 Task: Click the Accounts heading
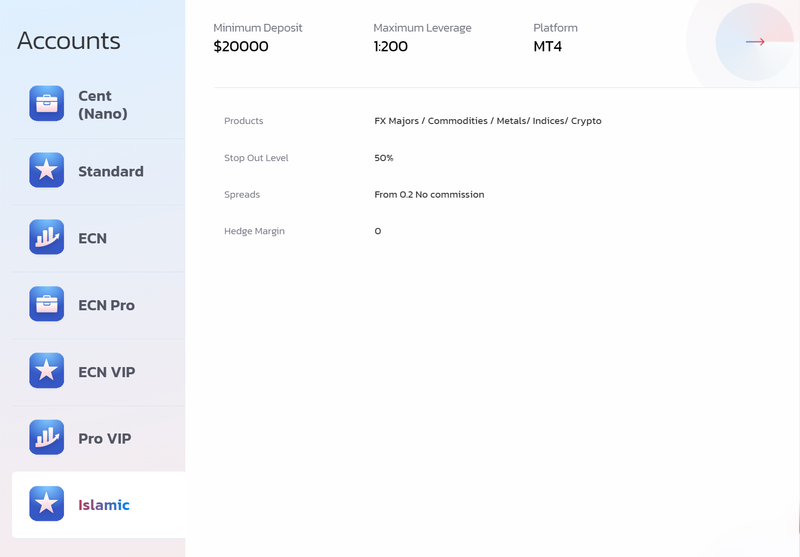click(x=69, y=41)
